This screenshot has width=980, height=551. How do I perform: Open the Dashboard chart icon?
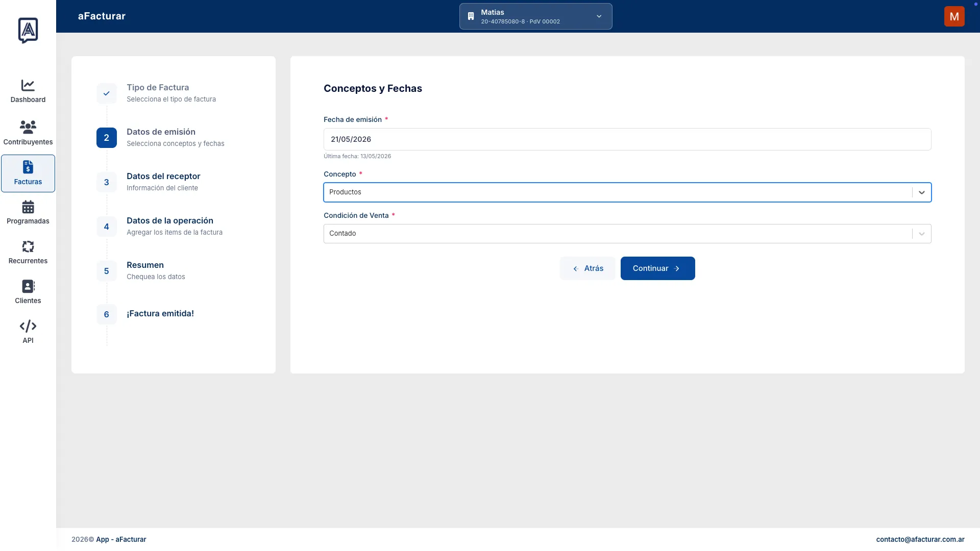click(x=28, y=85)
